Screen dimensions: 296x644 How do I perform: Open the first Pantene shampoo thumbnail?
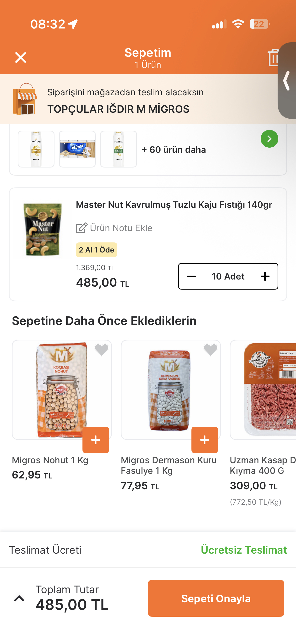click(x=36, y=149)
